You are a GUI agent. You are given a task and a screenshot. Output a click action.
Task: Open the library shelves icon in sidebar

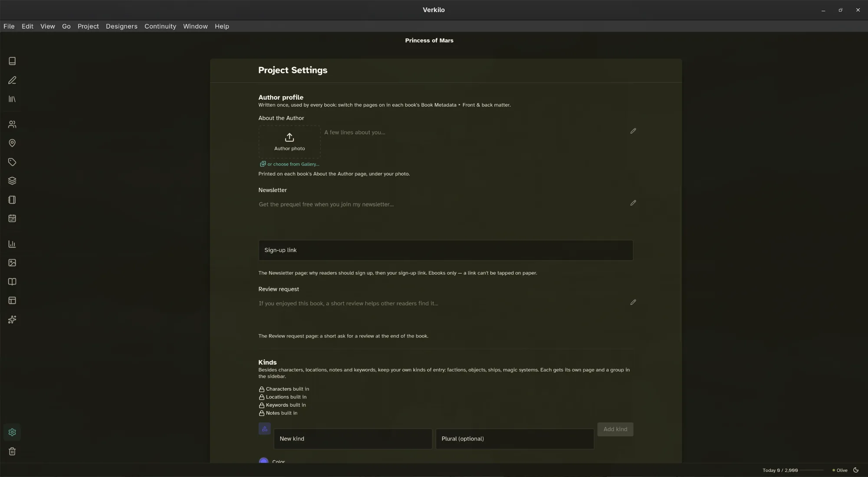coord(12,99)
